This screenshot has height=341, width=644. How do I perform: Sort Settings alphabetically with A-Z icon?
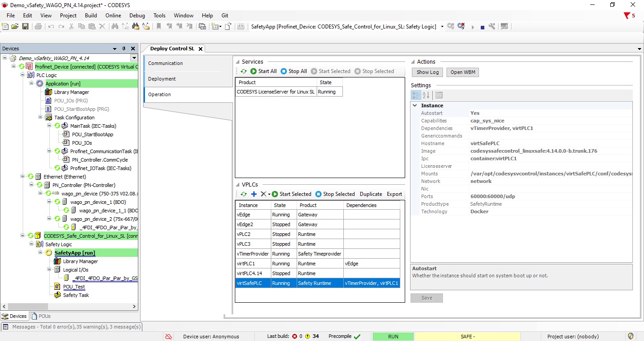click(x=426, y=95)
